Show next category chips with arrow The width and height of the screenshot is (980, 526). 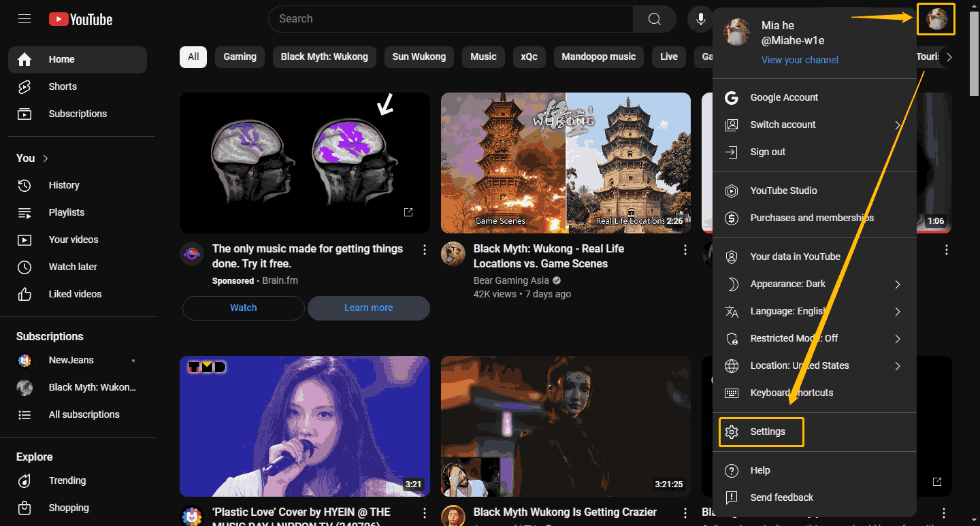[x=949, y=57]
